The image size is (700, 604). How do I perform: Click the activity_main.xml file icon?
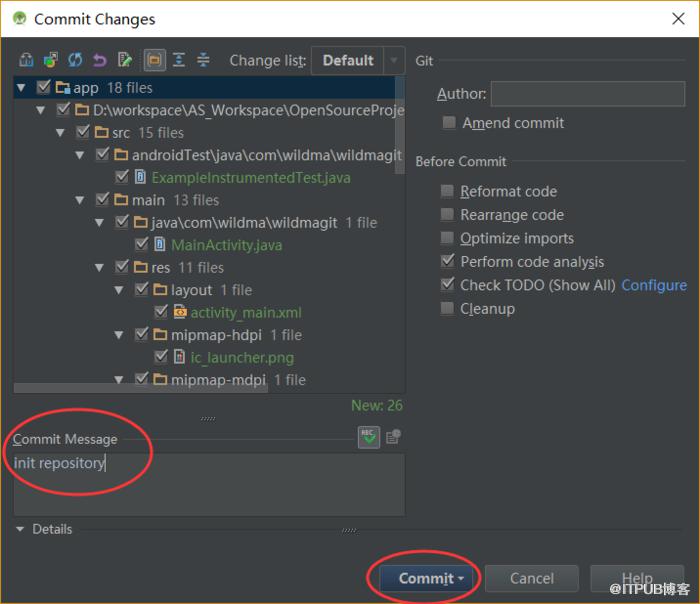[x=180, y=312]
